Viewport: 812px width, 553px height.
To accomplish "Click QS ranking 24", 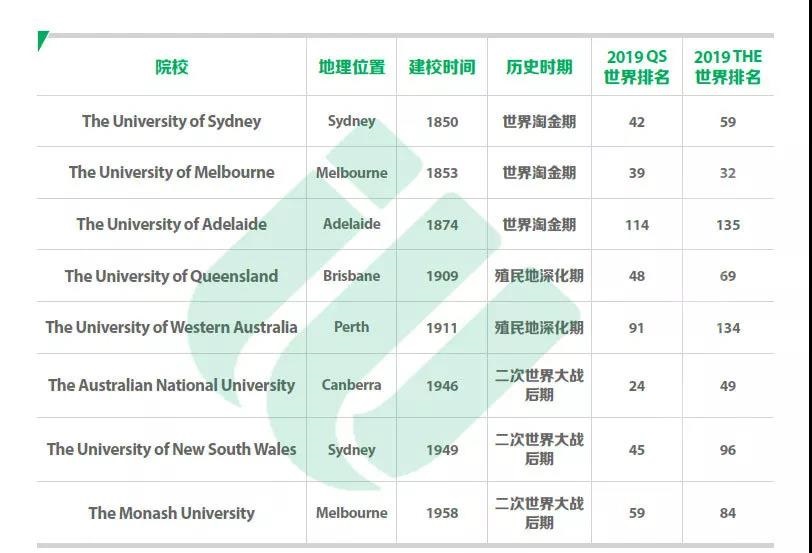I will tap(636, 386).
